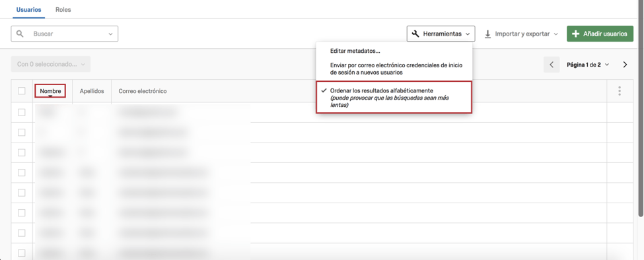Click the Correo electrónico column header
This screenshot has width=644, height=260.
pos(143,91)
